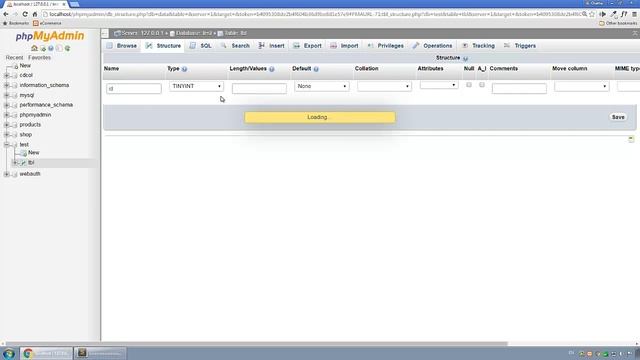The width and height of the screenshot is (640, 360).
Task: Click the small icon below Save
Action: click(631, 139)
